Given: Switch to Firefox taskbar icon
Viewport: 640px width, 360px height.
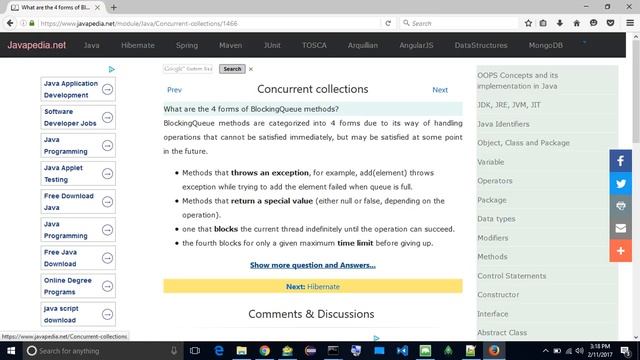Looking at the screenshot, I should point(494,351).
